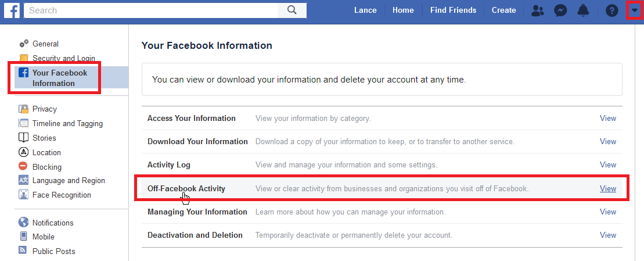The width and height of the screenshot is (644, 261).
Task: Select Security and Login settings
Action: [x=63, y=58]
